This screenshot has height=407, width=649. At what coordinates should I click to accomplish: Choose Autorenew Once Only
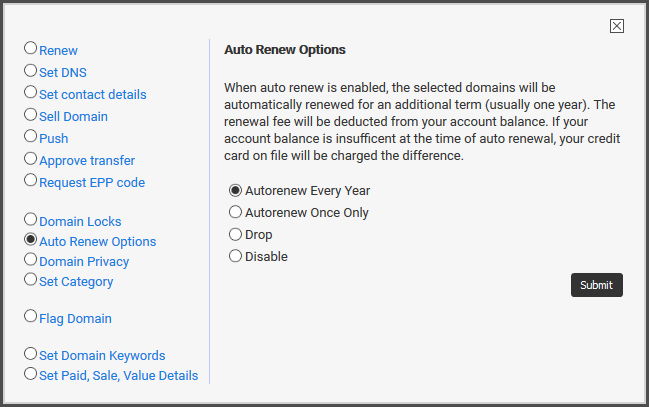[236, 212]
